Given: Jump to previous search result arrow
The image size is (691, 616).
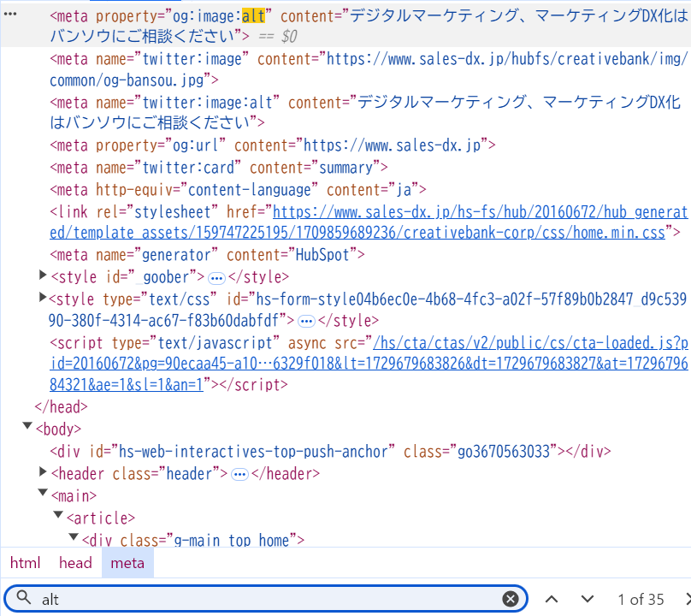Looking at the screenshot, I should 552,599.
